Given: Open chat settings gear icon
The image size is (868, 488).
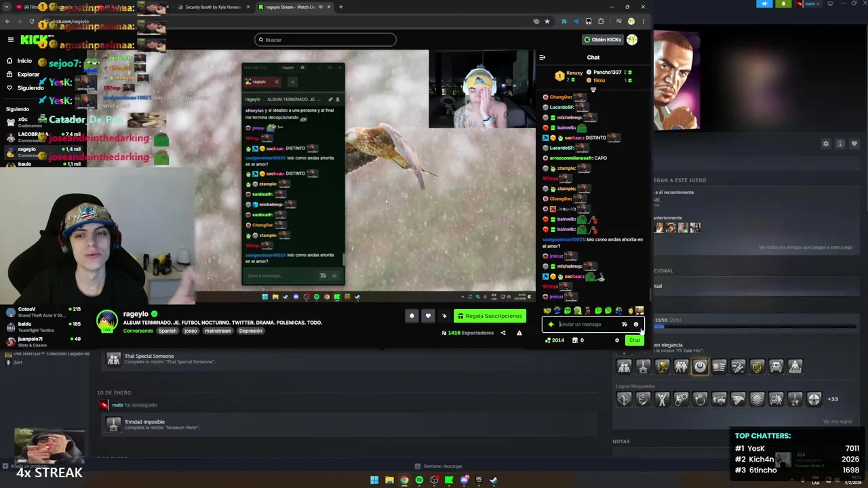Looking at the screenshot, I should pos(617,340).
